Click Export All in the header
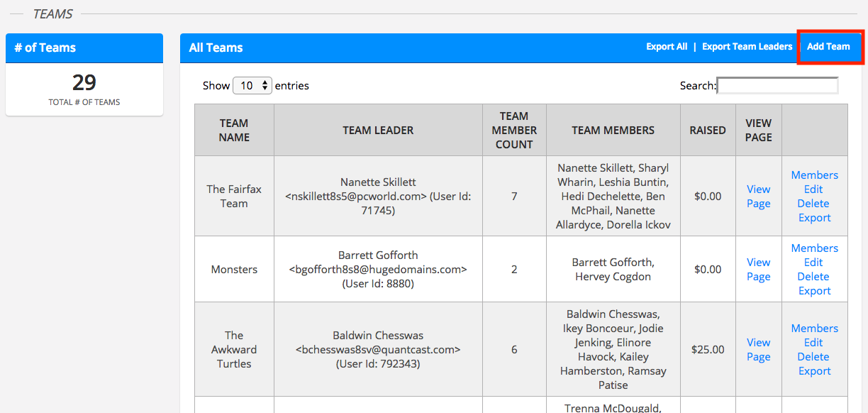Image resolution: width=868 pixels, height=413 pixels. [667, 47]
